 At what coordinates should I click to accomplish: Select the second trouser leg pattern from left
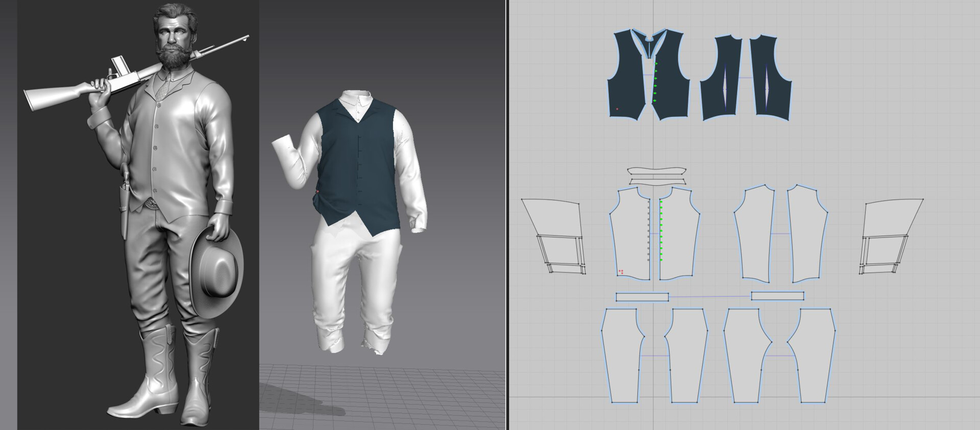click(x=687, y=355)
